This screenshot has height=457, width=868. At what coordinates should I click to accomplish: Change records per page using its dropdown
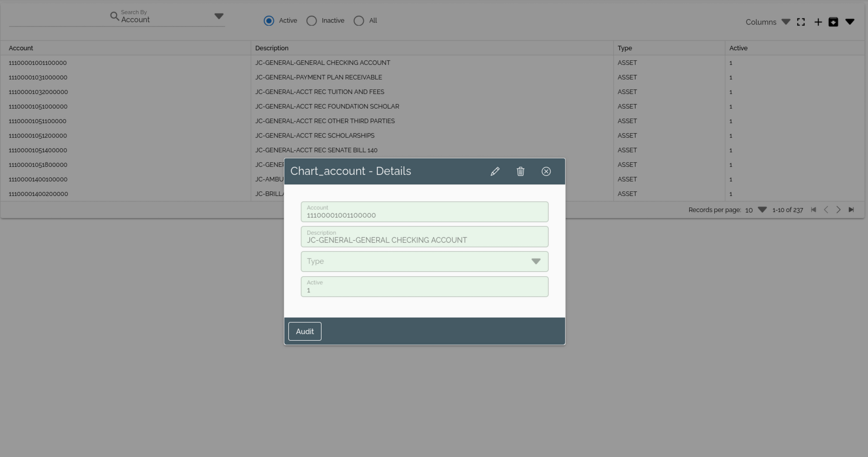click(x=762, y=210)
